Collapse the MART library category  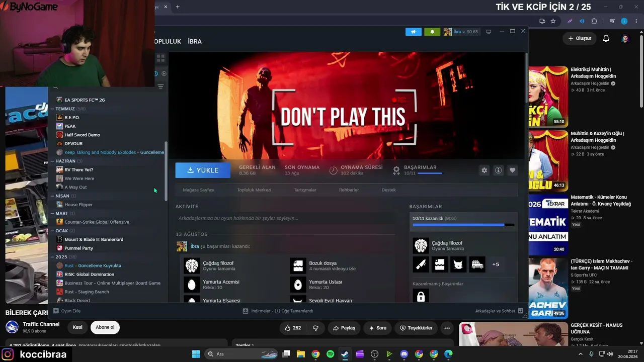click(x=52, y=213)
